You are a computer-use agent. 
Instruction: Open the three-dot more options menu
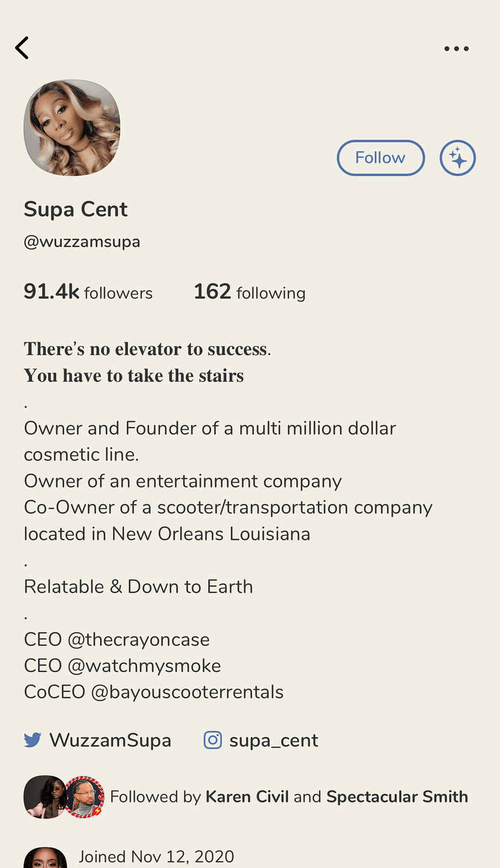click(457, 49)
